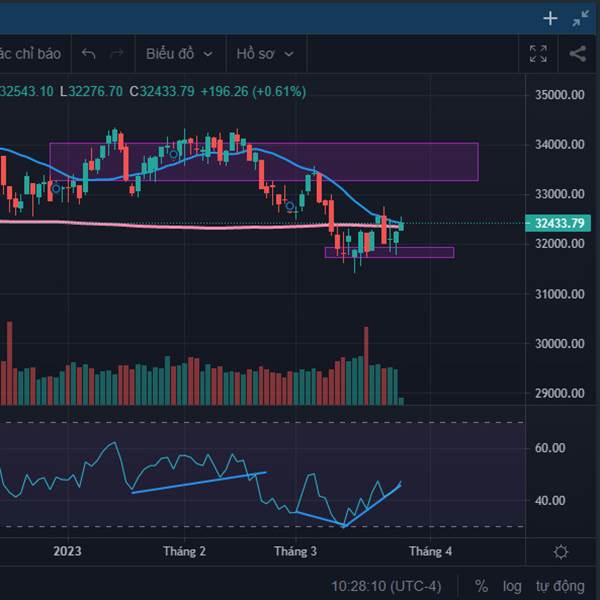The image size is (600, 600).
Task: Click the collapse arrows icon in top bar
Action: 580,18
